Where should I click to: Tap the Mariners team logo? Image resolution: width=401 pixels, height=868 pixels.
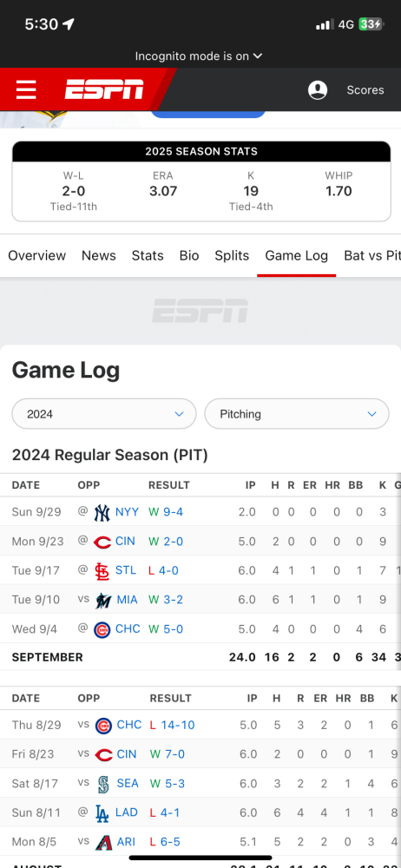(x=103, y=784)
